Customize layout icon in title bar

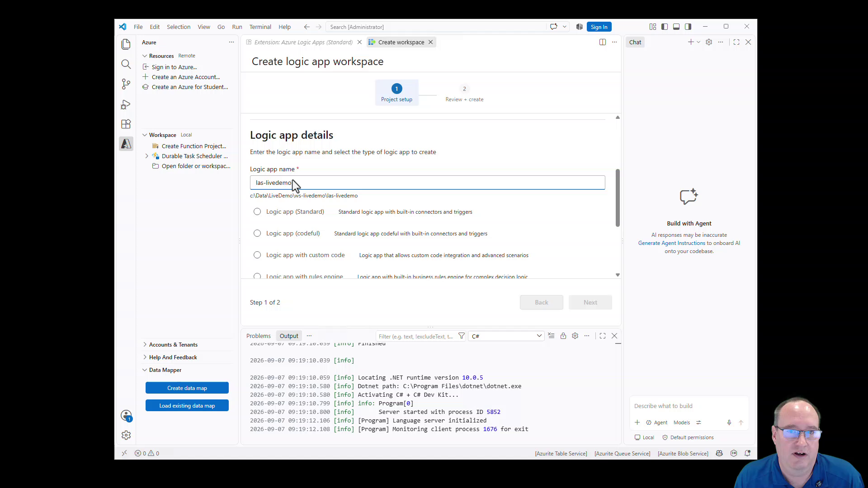tap(653, 27)
